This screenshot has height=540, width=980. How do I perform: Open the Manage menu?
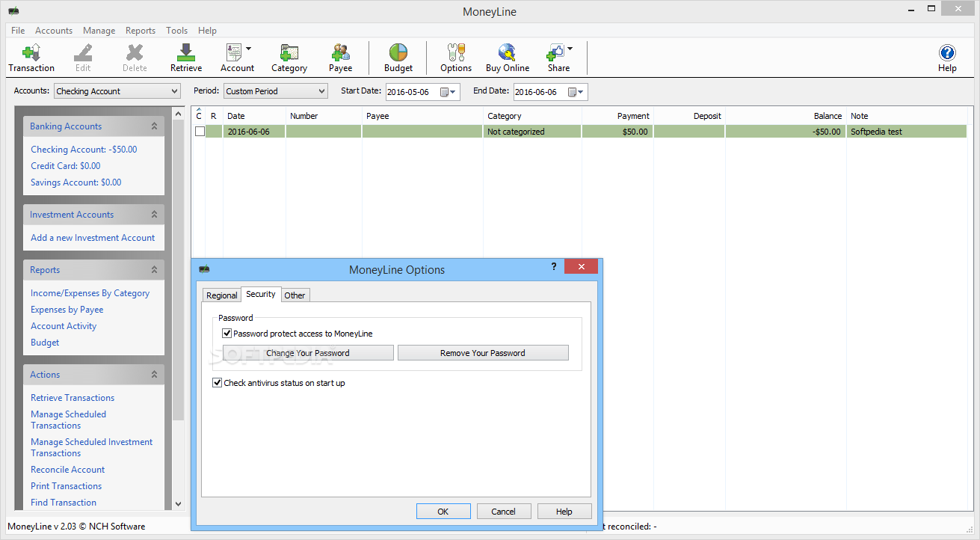coord(99,31)
